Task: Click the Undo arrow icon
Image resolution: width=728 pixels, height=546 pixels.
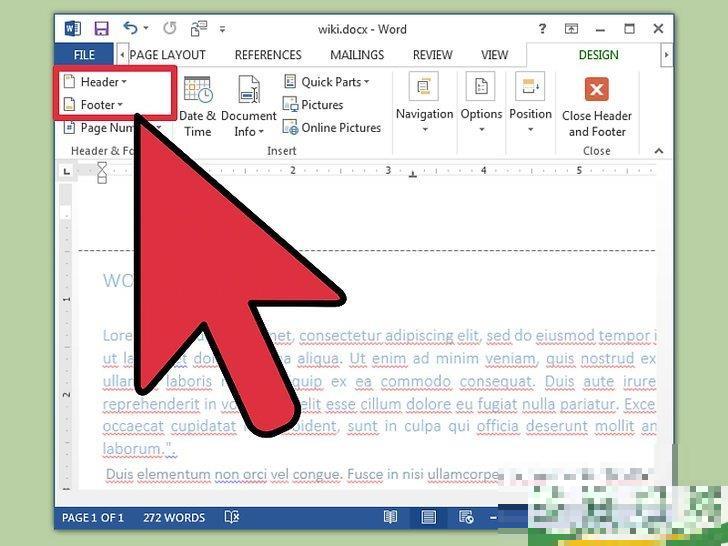Action: click(x=131, y=29)
